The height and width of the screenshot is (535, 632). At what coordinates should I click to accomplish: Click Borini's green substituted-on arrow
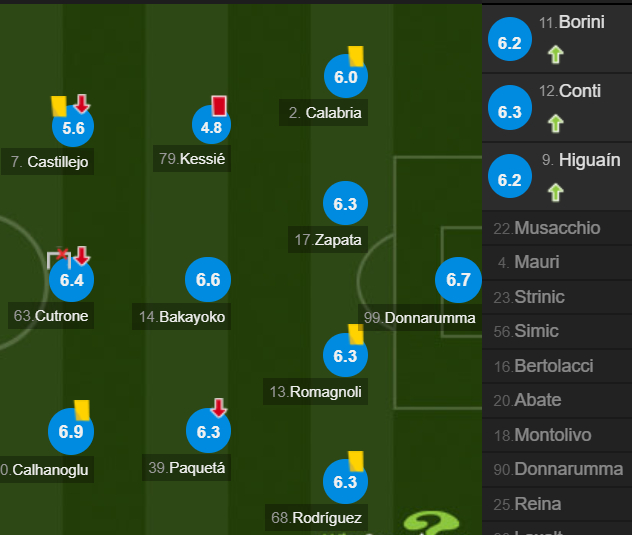tap(555, 54)
